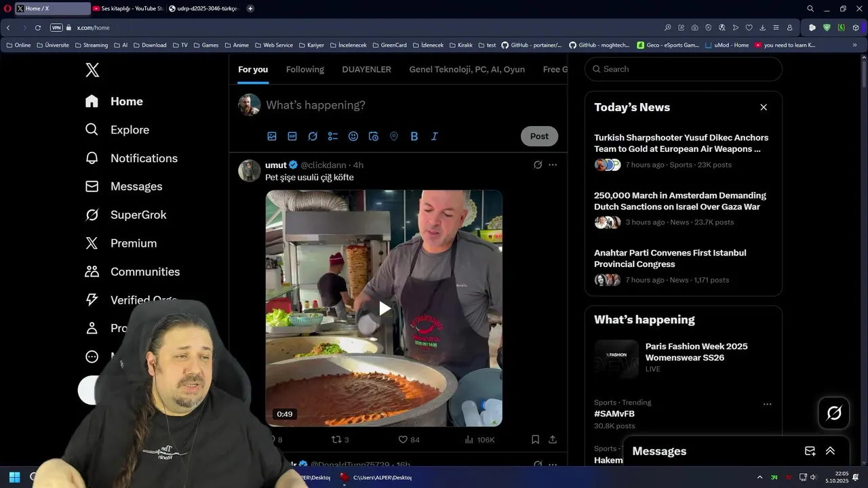The width and height of the screenshot is (868, 488).
Task: Schedule the post with calendar icon
Action: [374, 136]
